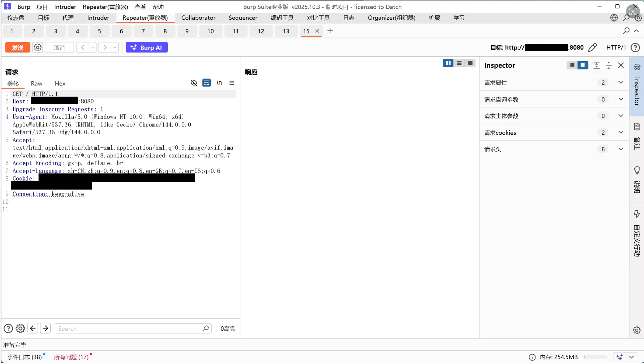
Task: Expand status bar AI dropdown chevron
Action: pos(632,357)
